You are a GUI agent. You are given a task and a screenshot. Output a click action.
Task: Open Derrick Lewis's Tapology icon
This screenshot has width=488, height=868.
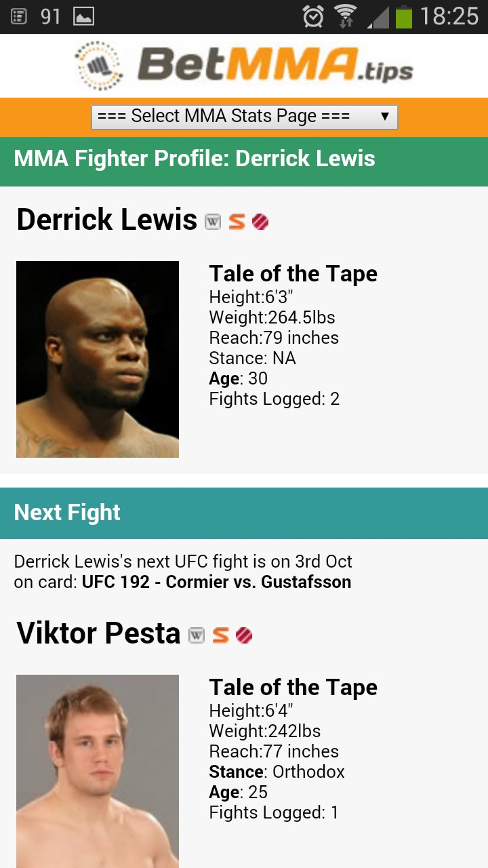261,220
